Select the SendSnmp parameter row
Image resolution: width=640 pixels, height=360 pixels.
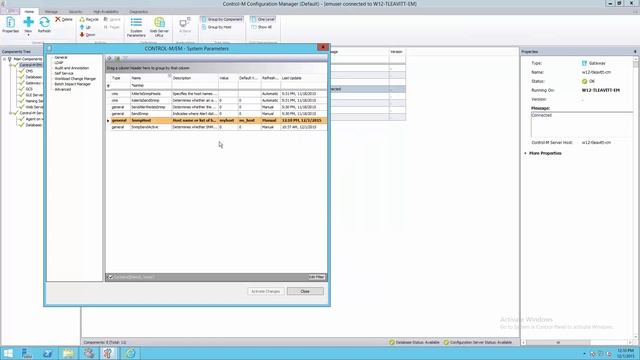coord(217,114)
